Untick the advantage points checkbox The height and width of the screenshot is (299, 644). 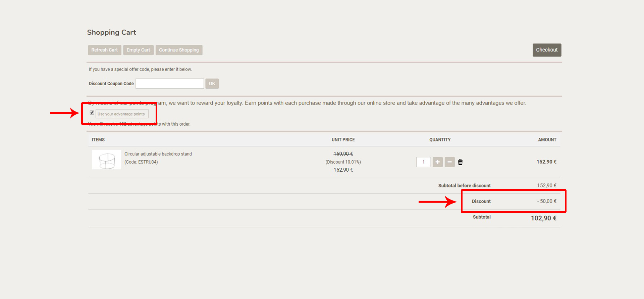pyautogui.click(x=92, y=113)
